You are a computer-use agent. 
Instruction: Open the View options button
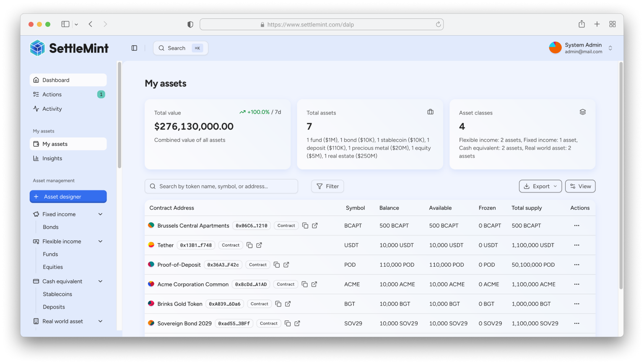tap(580, 187)
